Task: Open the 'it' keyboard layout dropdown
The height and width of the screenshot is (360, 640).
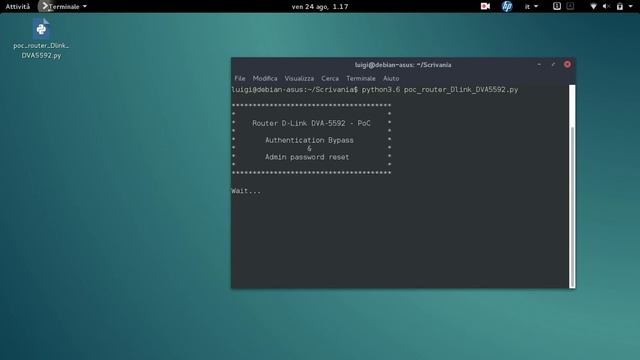Action: click(531, 7)
